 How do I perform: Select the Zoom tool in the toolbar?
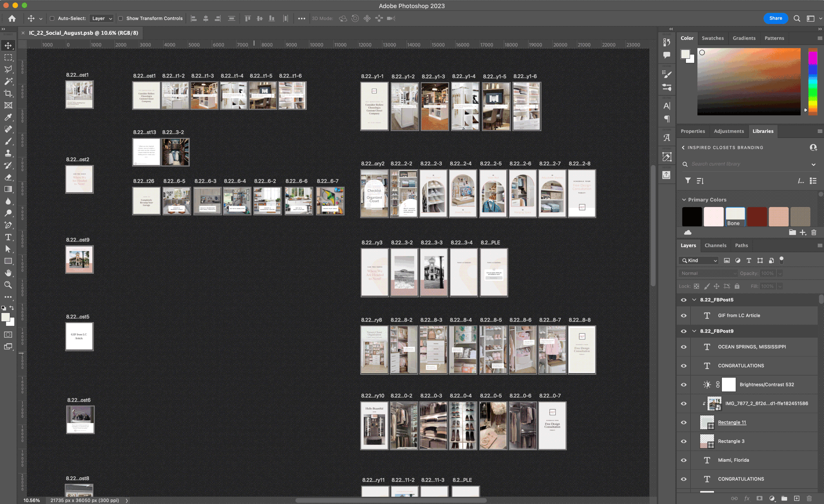point(8,285)
